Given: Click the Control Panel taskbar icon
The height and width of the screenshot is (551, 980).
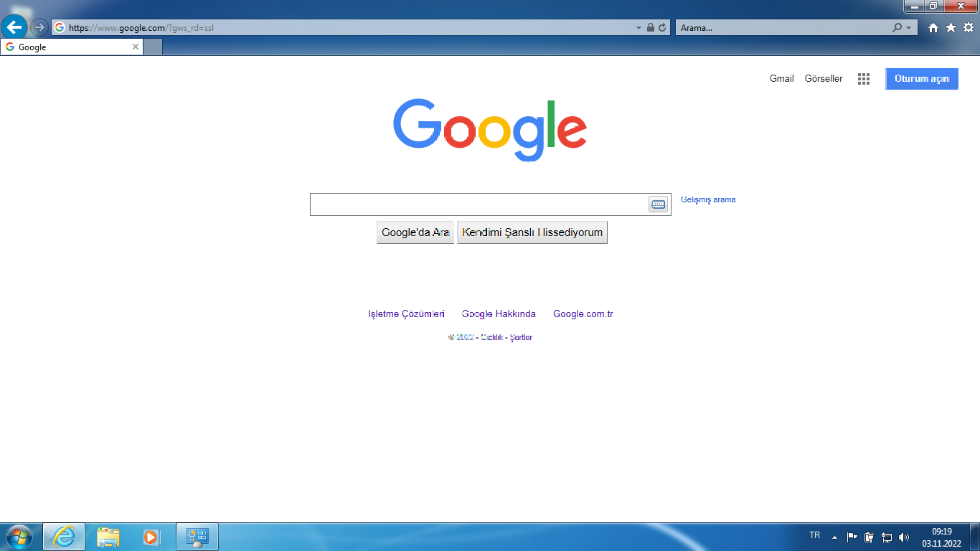Looking at the screenshot, I should point(197,537).
